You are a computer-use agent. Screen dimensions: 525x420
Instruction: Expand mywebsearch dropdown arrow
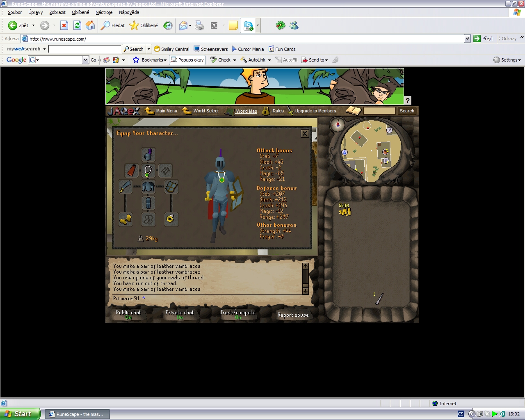[x=44, y=49]
